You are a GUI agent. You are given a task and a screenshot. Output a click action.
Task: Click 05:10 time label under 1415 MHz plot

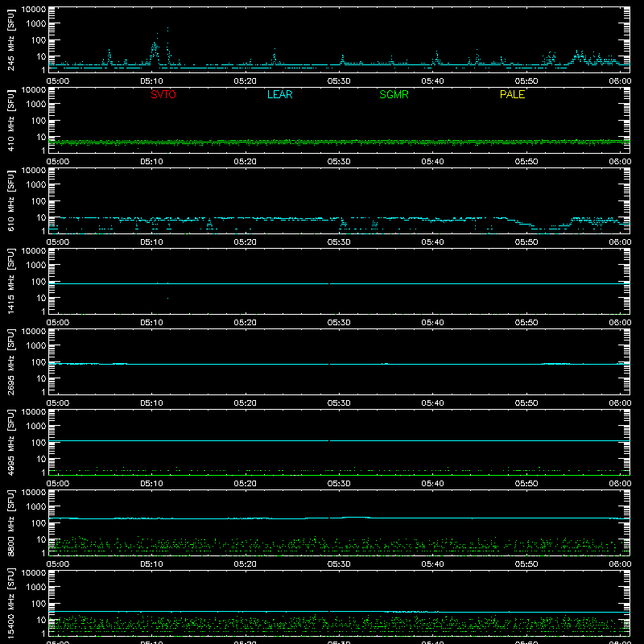pyautogui.click(x=151, y=323)
